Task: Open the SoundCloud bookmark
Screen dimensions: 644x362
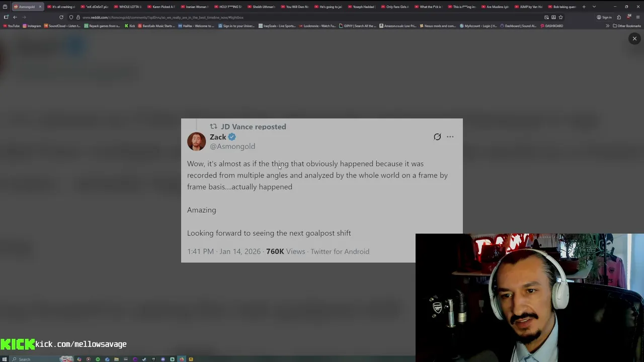Action: (x=62, y=26)
